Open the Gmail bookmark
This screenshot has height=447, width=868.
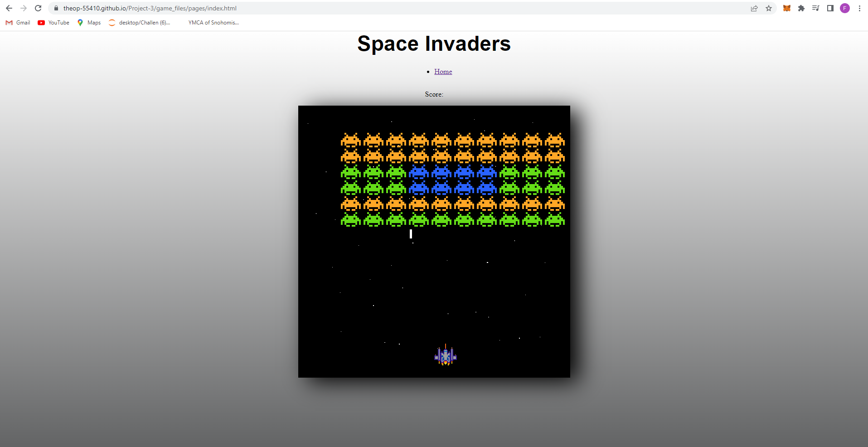(x=18, y=23)
